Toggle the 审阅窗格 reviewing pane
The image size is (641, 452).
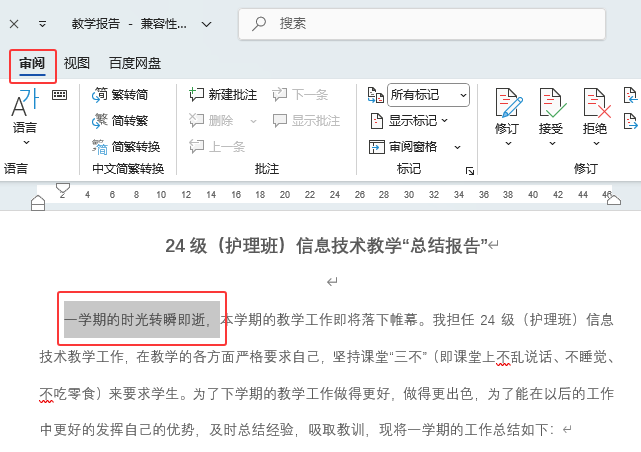[x=403, y=147]
